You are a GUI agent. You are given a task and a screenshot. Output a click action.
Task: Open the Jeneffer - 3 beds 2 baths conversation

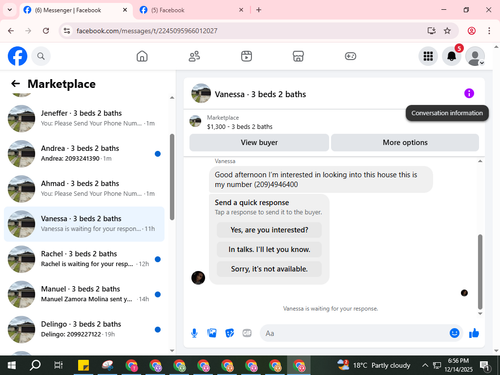coord(84,118)
